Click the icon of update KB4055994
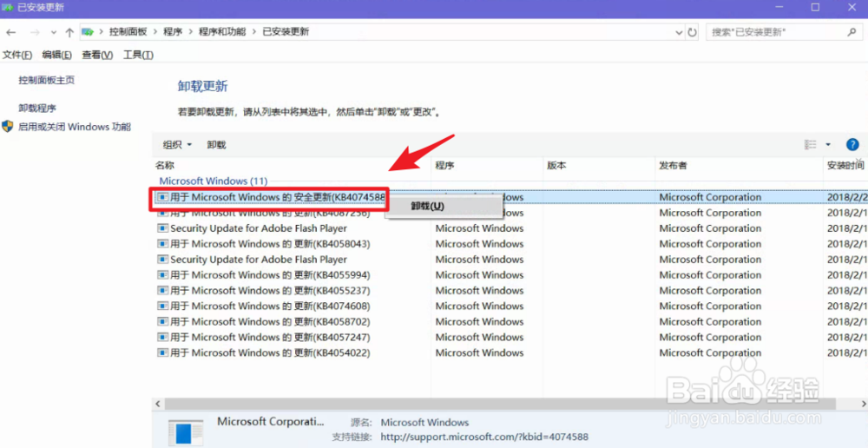The height and width of the screenshot is (448, 868). tap(162, 275)
